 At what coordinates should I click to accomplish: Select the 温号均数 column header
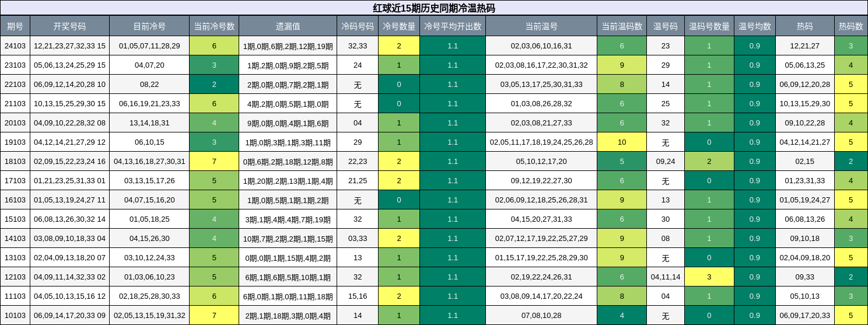coord(755,26)
